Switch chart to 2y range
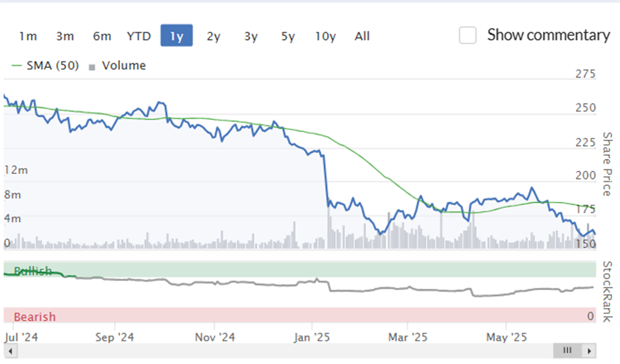Image resolution: width=620 pixels, height=364 pixels. click(x=214, y=36)
